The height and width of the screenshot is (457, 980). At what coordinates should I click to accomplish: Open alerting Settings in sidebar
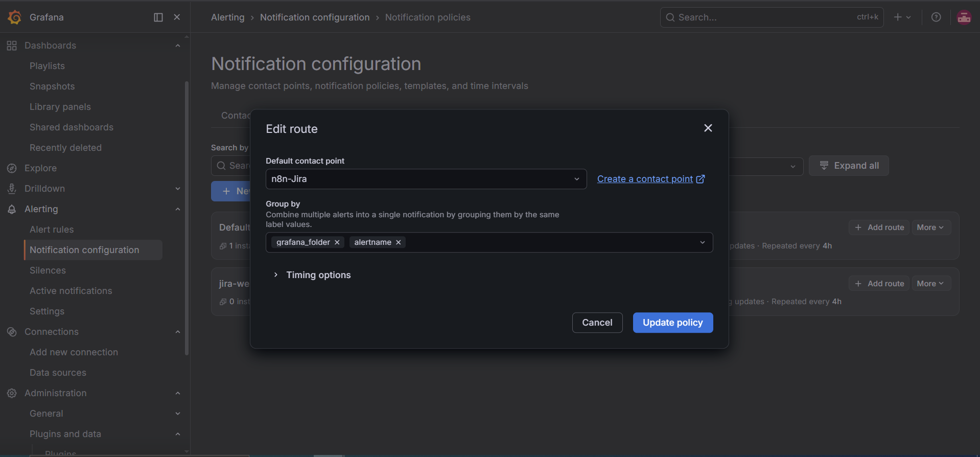(47, 311)
